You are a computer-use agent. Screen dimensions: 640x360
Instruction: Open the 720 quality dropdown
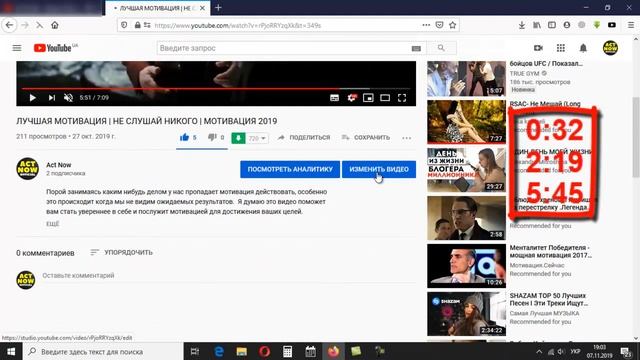click(x=257, y=138)
